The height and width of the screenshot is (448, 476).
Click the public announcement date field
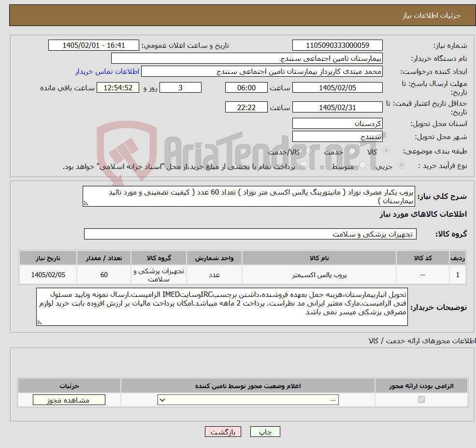click(93, 45)
